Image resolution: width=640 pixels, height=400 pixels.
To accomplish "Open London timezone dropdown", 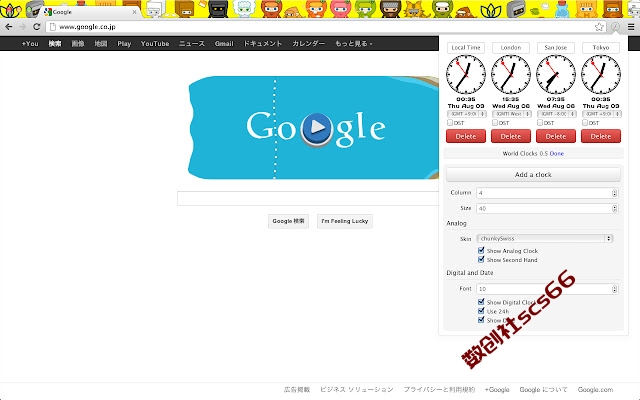I will click(511, 114).
